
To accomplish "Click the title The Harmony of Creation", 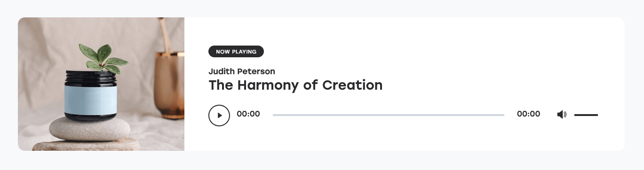I will [295, 85].
